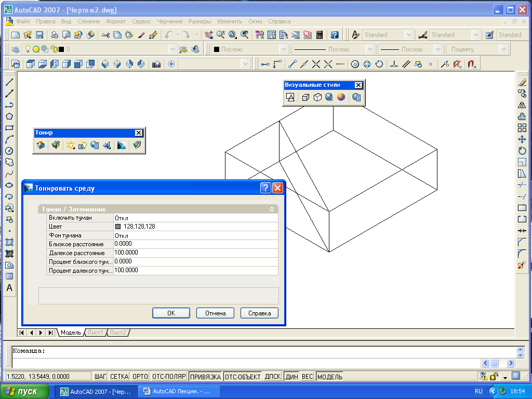Click the Save icon in standard toolbar
Viewport: 532px width, 399px height.
click(x=39, y=35)
